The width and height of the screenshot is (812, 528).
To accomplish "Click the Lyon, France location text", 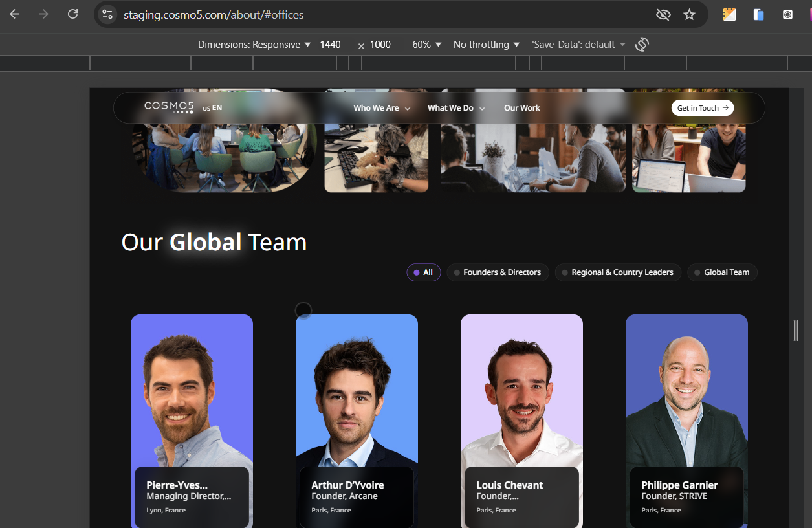I will [166, 511].
